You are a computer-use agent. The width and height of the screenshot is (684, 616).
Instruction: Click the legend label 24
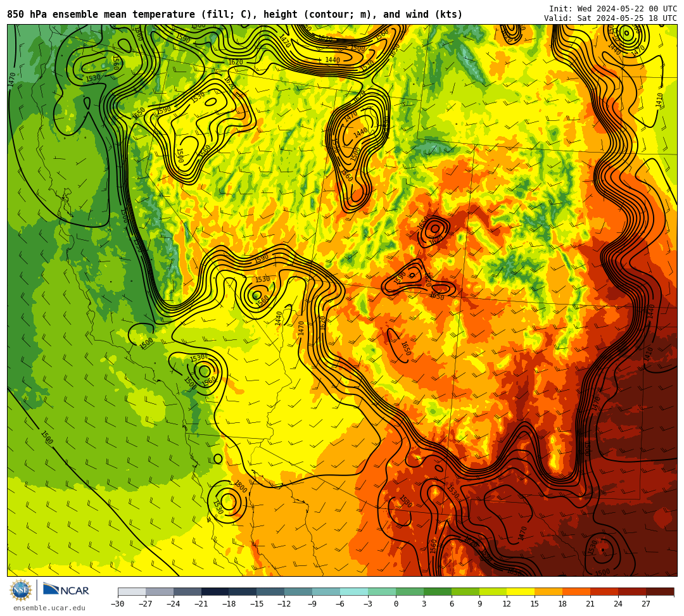(618, 604)
